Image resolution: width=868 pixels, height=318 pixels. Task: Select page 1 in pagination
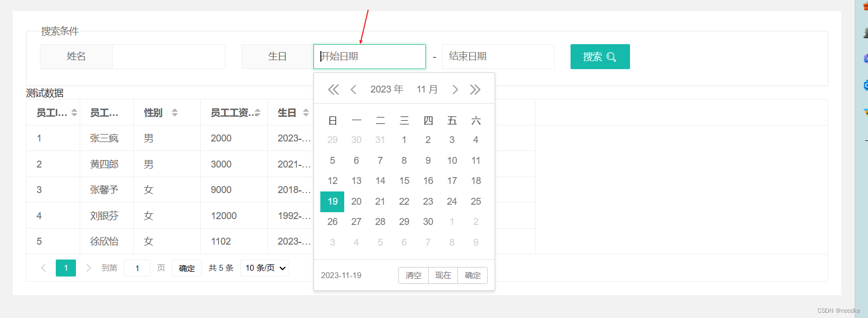pos(66,268)
